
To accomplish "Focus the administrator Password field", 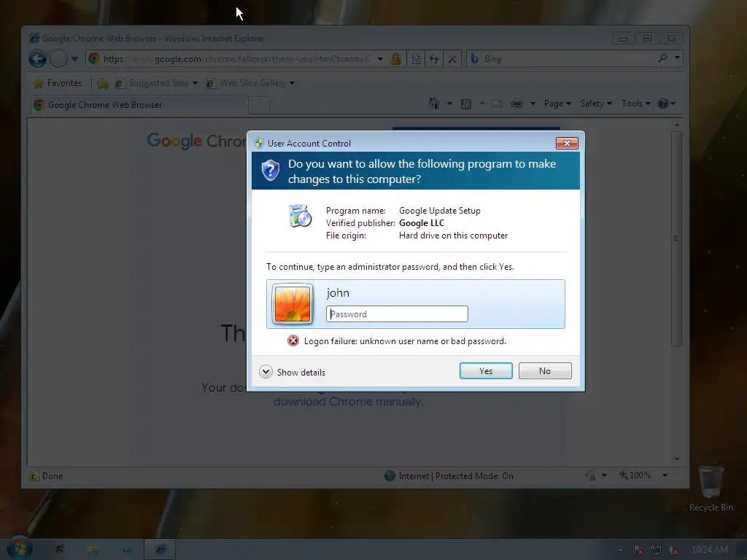I will tap(397, 314).
